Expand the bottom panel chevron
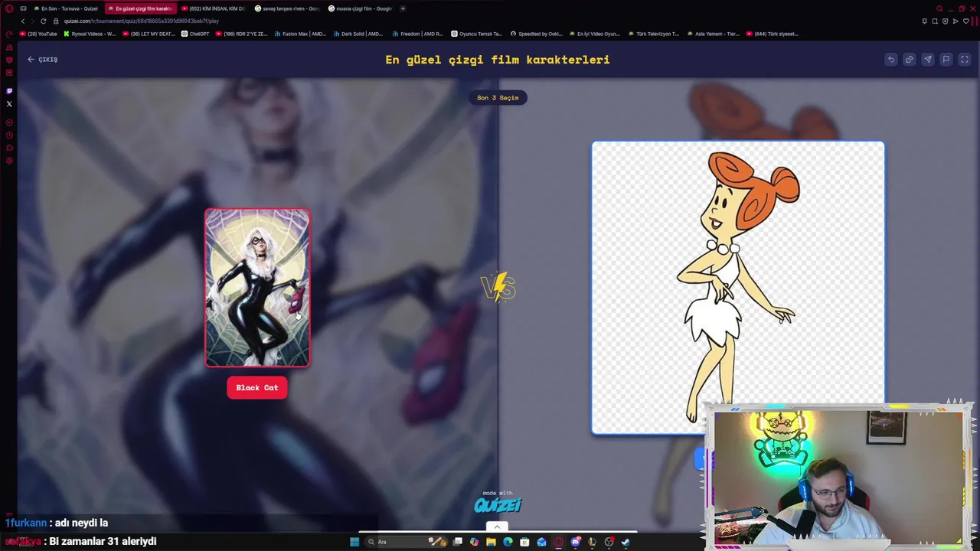Screen dimensions: 980x551 (497, 527)
